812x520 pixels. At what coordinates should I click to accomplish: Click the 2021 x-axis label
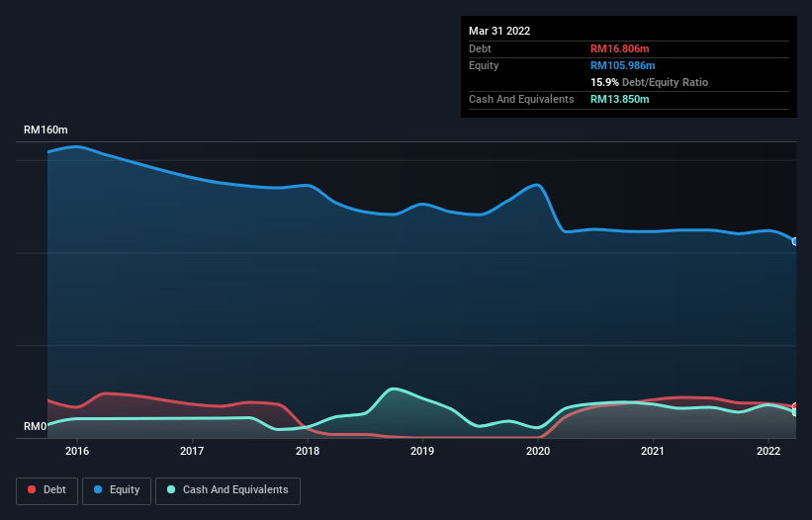coord(653,451)
